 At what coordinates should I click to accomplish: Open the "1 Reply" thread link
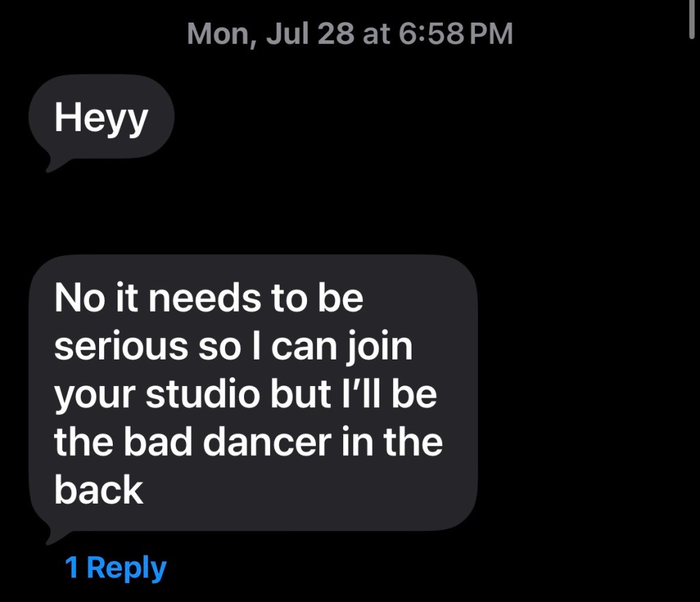click(116, 569)
